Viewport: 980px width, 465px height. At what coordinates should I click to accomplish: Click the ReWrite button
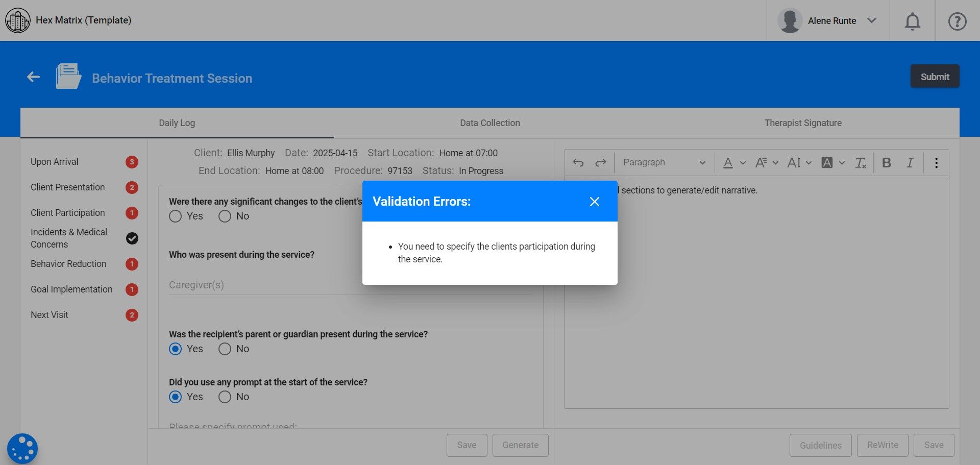[x=883, y=445]
